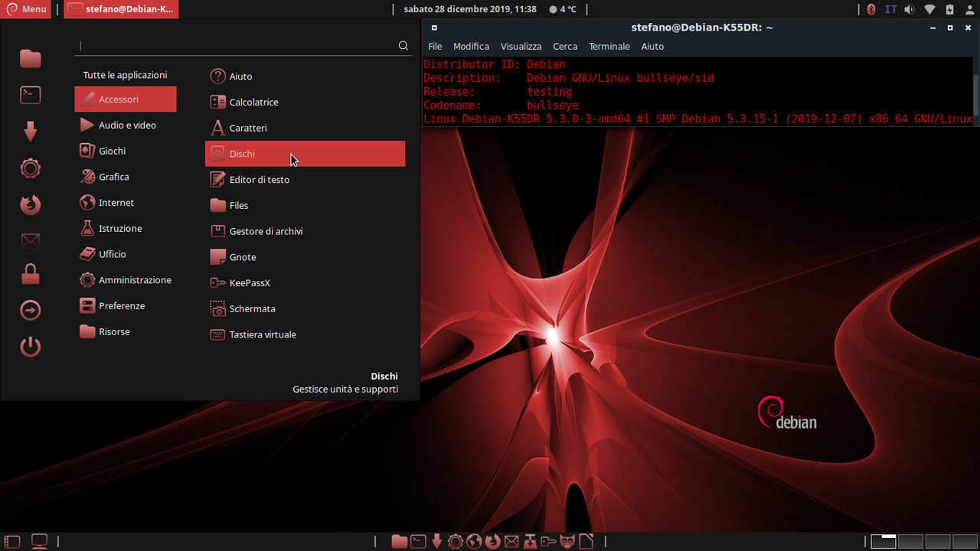Select the Istruzione category

pos(126,229)
